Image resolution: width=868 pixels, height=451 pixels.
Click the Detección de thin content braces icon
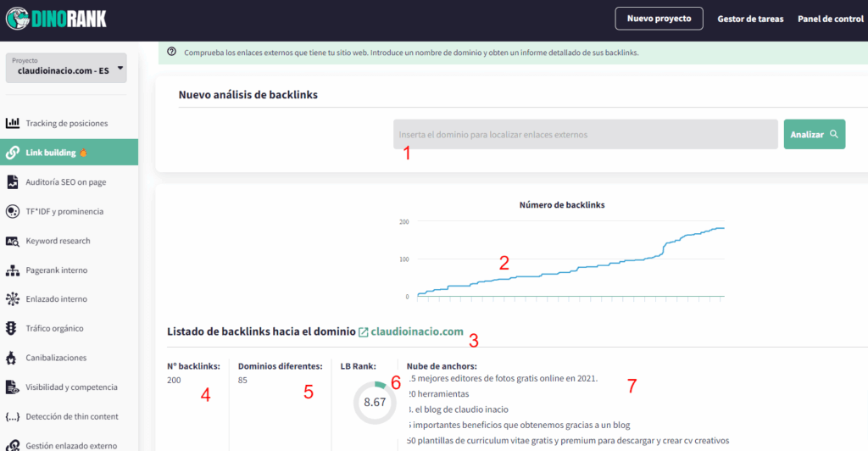tap(12, 416)
